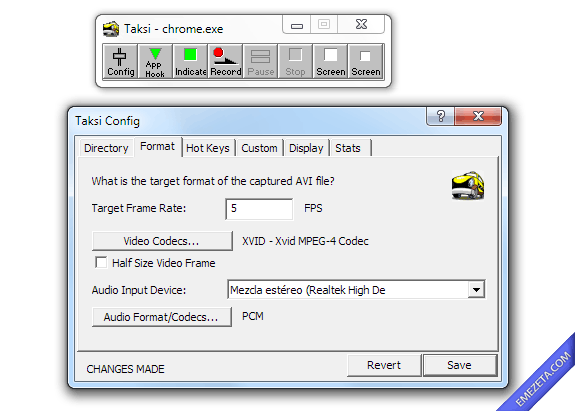575x411 pixels.
Task: Click the yellow taxi logo in Config
Action: point(468,185)
